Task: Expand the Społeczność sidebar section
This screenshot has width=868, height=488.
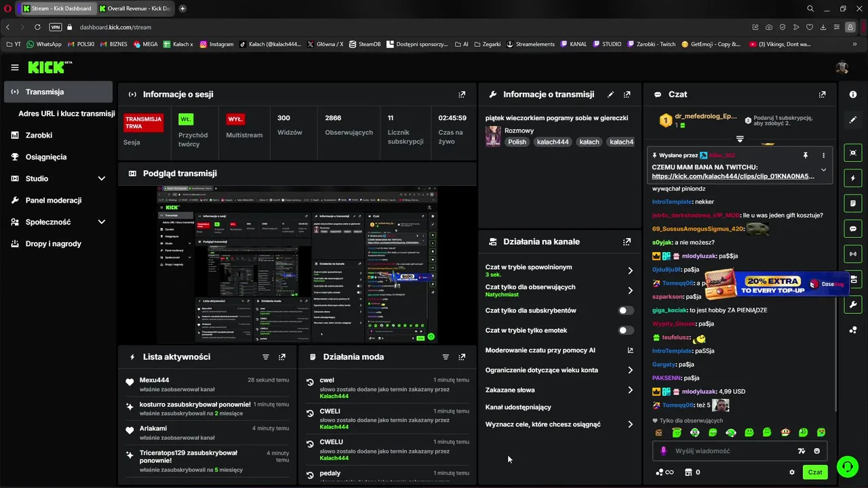Action: point(102,222)
